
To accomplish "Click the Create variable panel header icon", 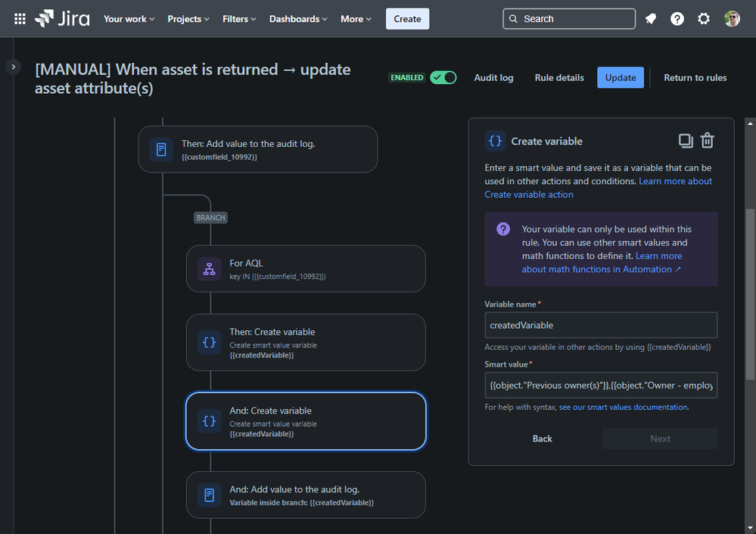I will coord(495,141).
